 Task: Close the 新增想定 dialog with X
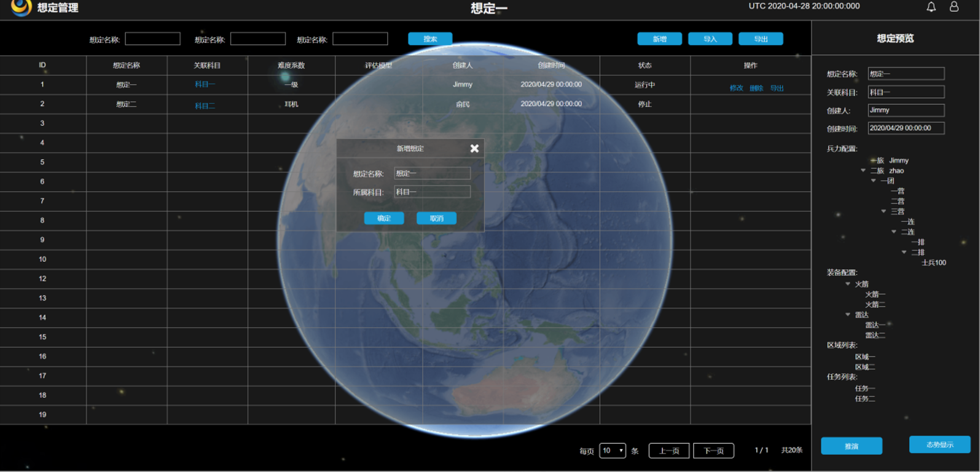[474, 149]
